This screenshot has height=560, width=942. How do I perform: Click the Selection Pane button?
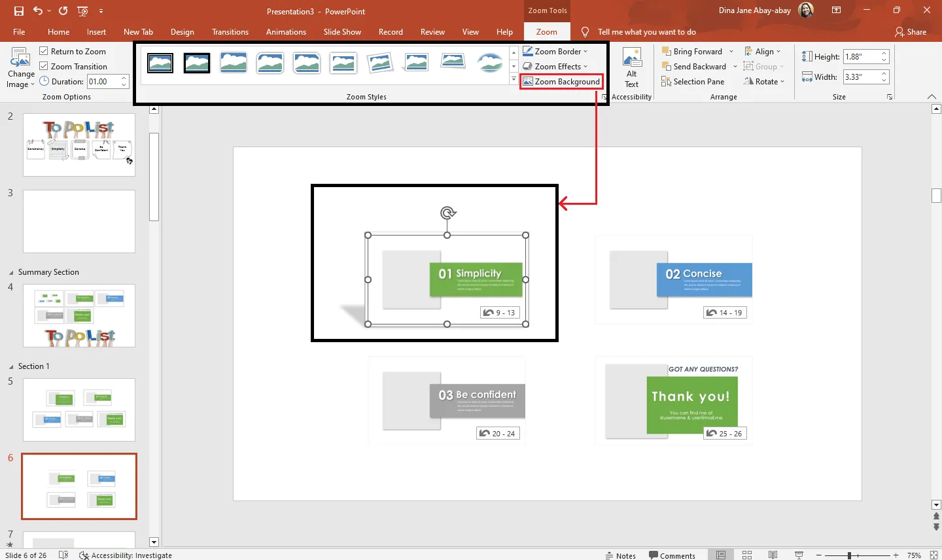[x=693, y=82]
